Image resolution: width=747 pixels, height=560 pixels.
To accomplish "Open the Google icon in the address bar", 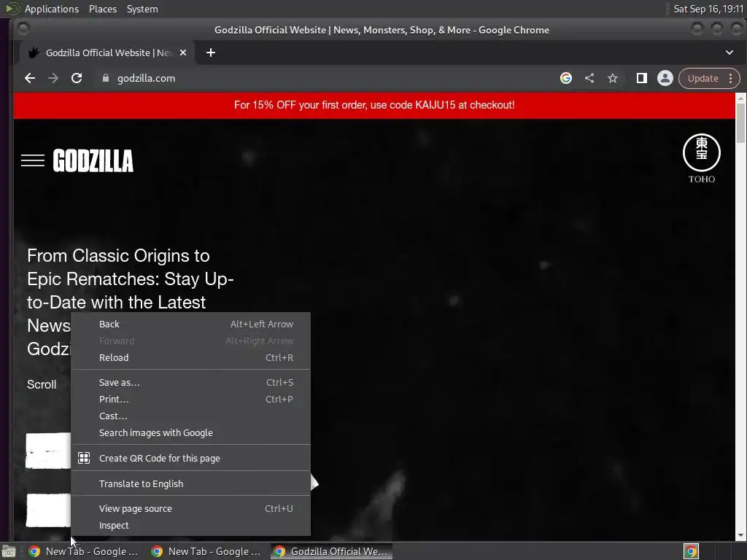I will pos(566,78).
